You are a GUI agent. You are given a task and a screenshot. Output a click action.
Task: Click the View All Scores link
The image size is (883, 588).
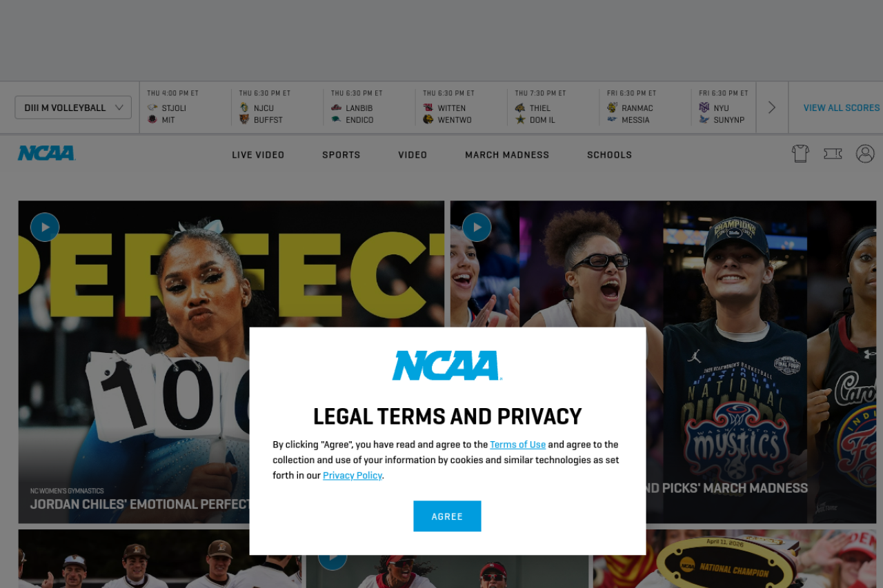coord(841,108)
